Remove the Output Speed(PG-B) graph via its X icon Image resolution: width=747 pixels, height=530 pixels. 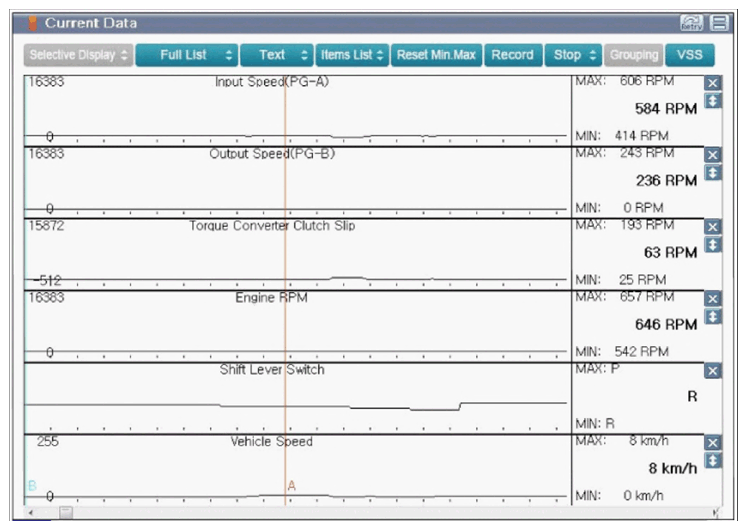tap(712, 155)
